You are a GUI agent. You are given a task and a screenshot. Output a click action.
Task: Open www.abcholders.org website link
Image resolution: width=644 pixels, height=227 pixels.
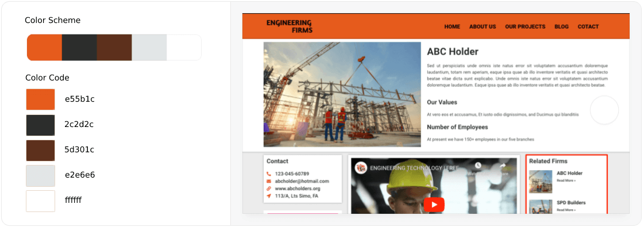coord(298,188)
